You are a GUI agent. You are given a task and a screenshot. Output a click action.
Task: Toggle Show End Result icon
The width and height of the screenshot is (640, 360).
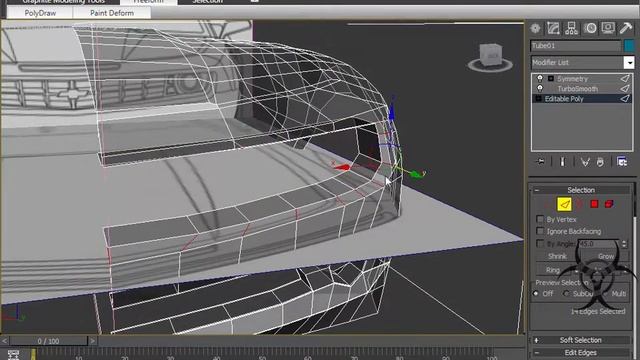click(x=562, y=162)
